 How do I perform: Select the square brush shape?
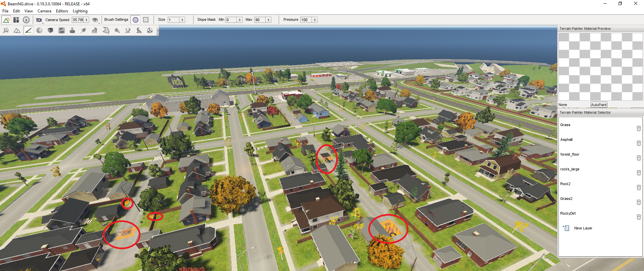pyautogui.click(x=146, y=20)
